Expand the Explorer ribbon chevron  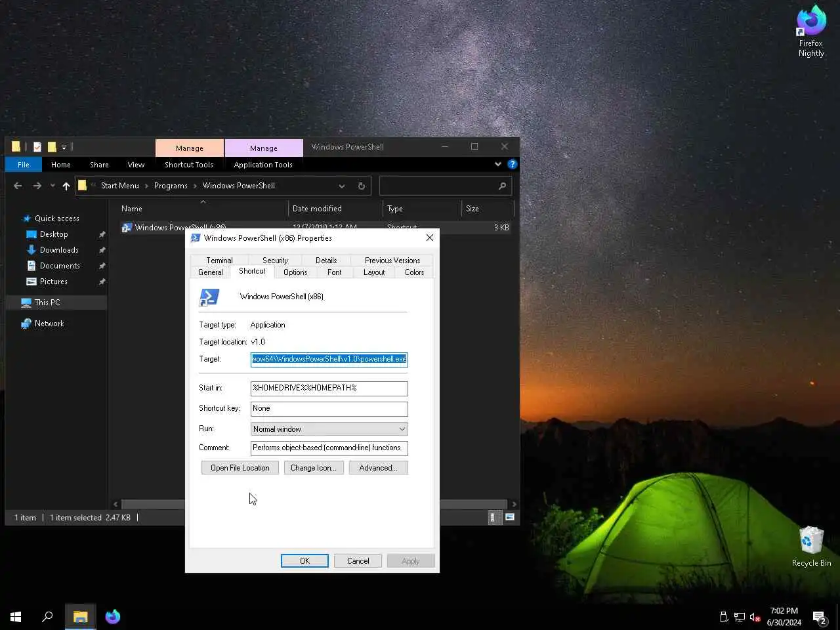(x=497, y=164)
